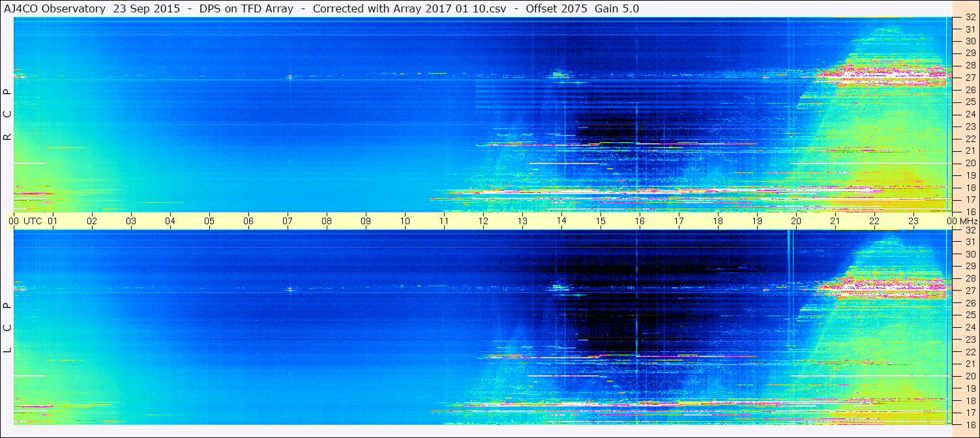Viewport: 980px width, 438px height.
Task: Click the "R C P" panel label
Action: pos(8,115)
